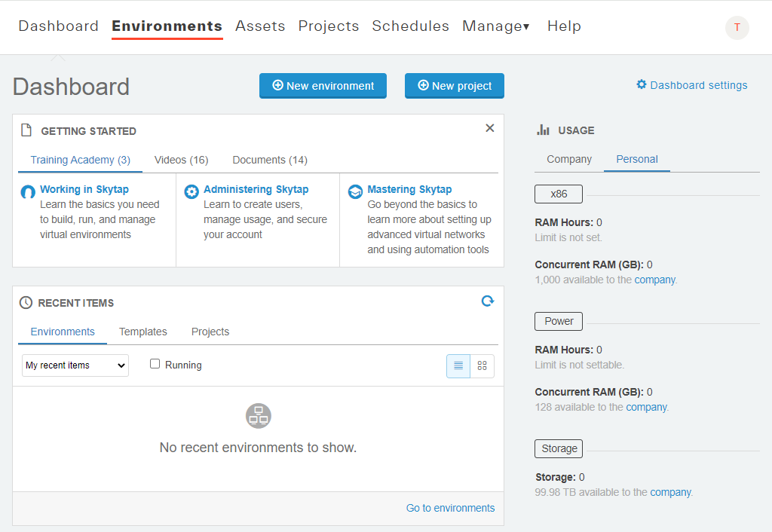Enable the Running filter checkbox

pos(155,364)
